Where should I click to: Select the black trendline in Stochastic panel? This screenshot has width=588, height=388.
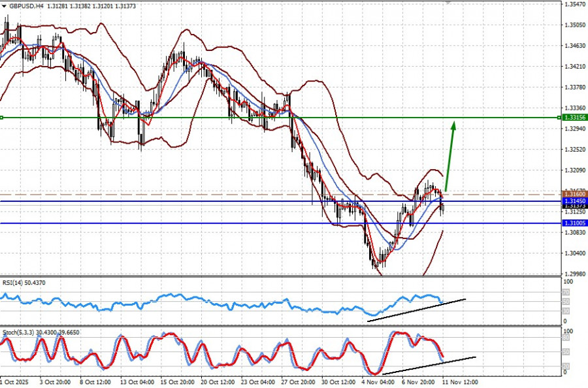pos(429,366)
